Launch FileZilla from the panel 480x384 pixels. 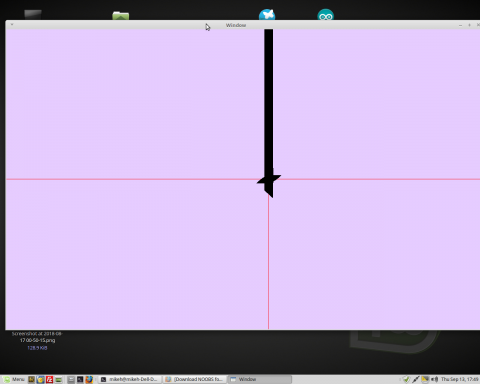[x=49, y=379]
